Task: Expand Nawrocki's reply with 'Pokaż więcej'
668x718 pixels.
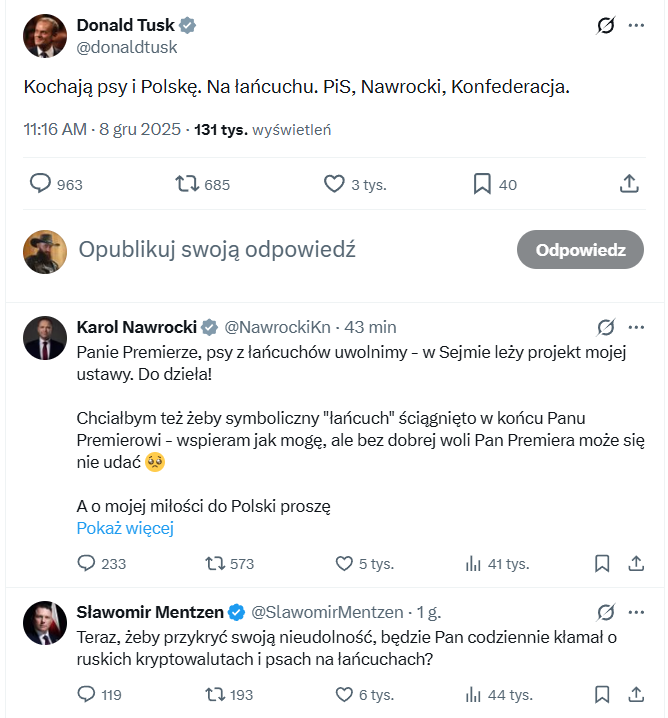Action: (x=125, y=528)
